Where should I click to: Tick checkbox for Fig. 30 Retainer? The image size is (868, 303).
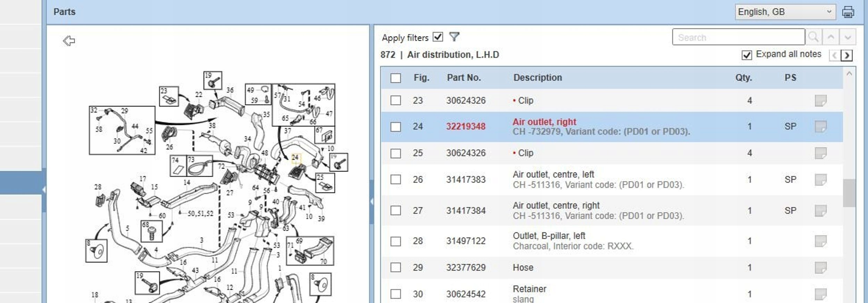395,294
